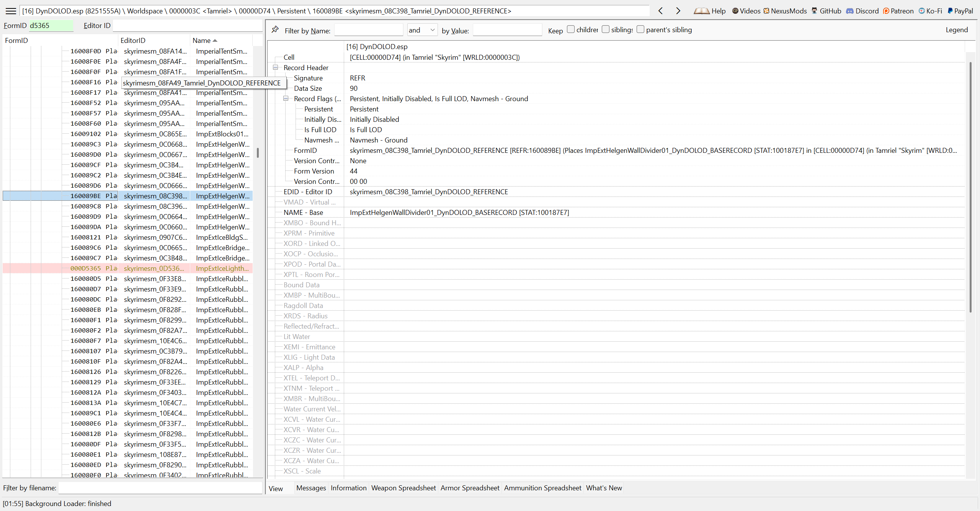Click the Legend button
Screen dimensions: 980x511
(956, 30)
